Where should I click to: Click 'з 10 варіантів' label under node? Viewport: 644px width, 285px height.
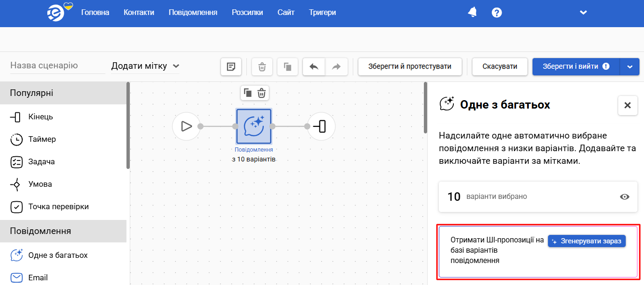pos(254,159)
